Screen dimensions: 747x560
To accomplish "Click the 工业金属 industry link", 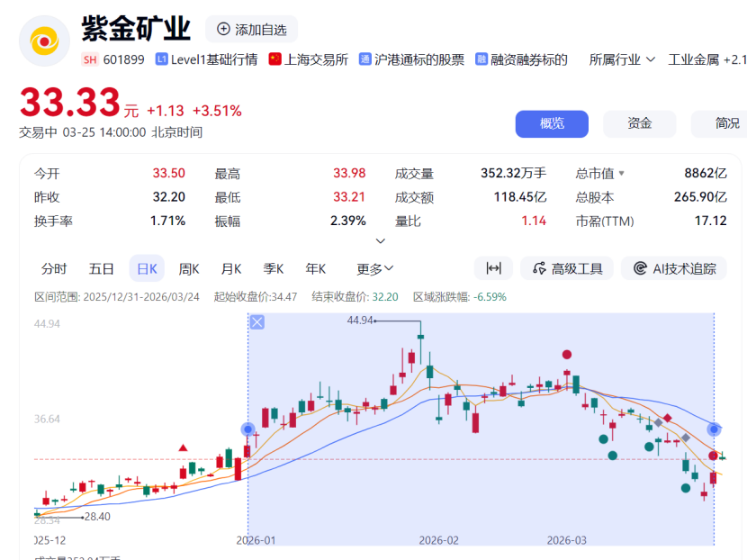I will 693,59.
